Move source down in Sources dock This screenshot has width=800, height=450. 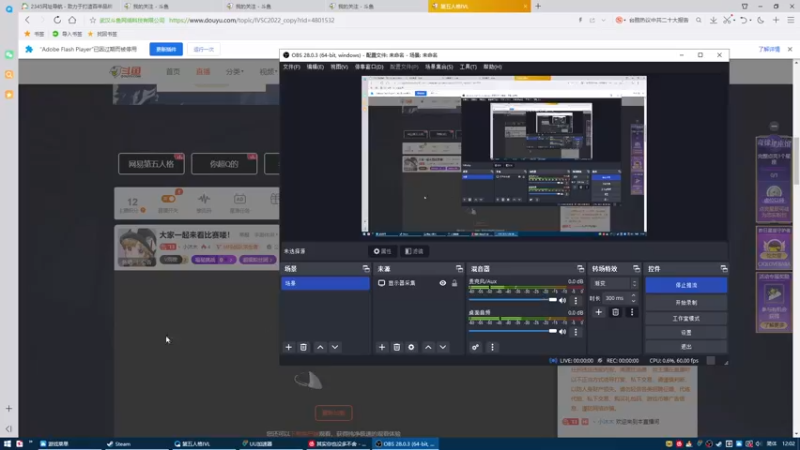pyautogui.click(x=443, y=347)
